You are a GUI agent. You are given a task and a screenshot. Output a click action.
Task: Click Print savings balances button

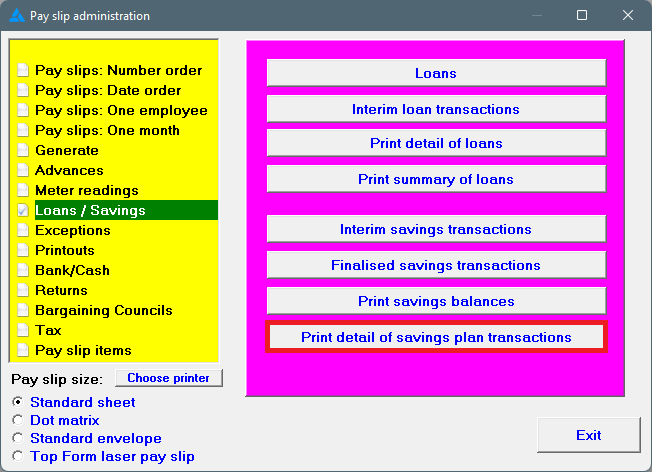click(x=436, y=301)
